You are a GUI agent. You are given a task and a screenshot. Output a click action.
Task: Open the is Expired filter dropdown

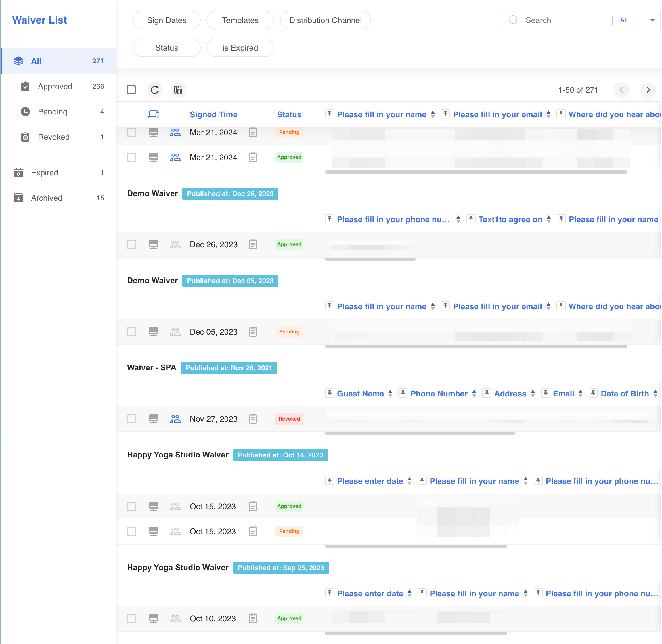pos(240,48)
